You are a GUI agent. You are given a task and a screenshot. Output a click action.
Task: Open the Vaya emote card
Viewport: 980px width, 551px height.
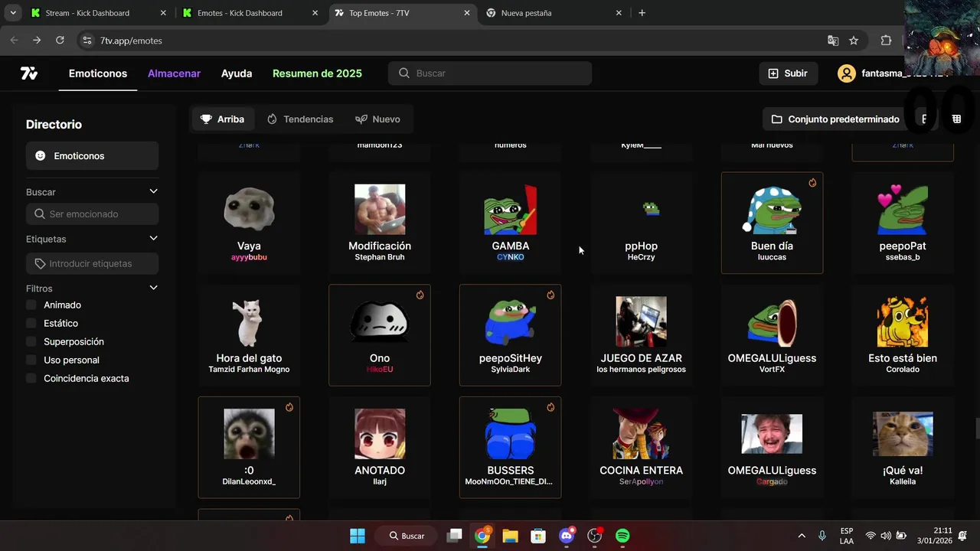click(249, 223)
